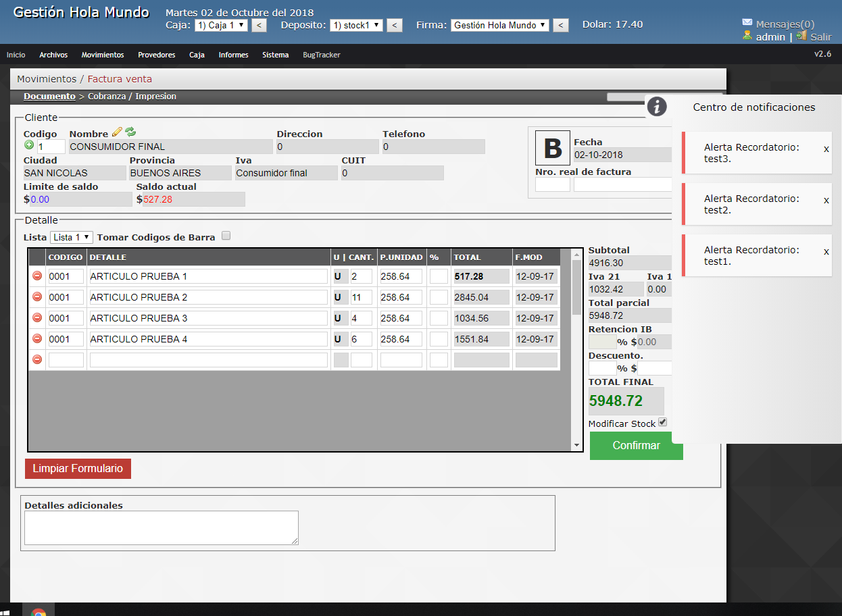Open the Caja dropdown
Image resolution: width=842 pixels, height=616 pixels.
(221, 25)
